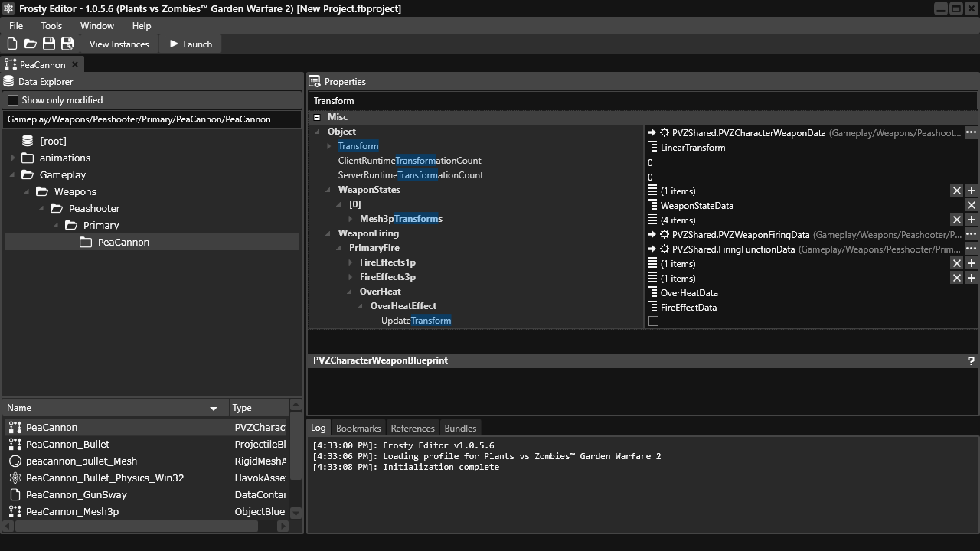
Task: Click the View Instances button
Action: [x=119, y=44]
